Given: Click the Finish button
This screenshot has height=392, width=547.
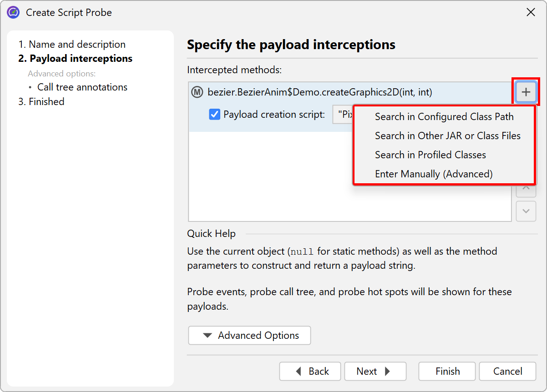Looking at the screenshot, I should [x=447, y=372].
